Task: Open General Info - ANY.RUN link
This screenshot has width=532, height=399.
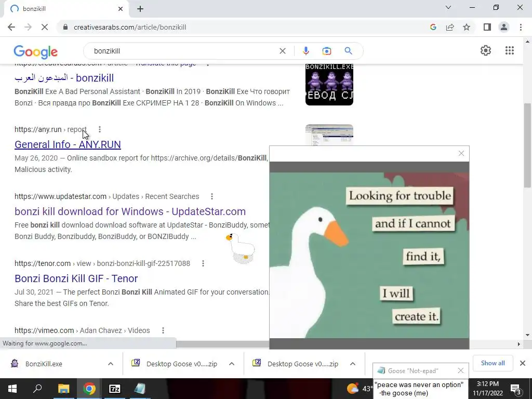Action: pyautogui.click(x=68, y=144)
